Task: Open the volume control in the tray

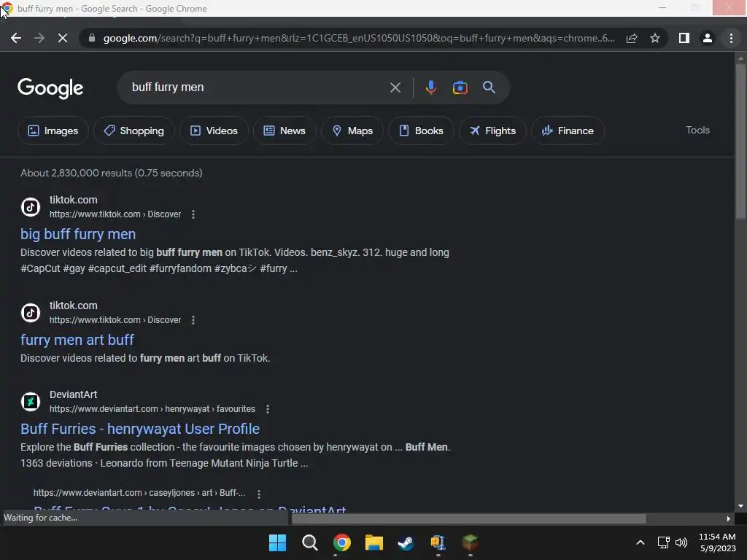Action: coord(681,542)
